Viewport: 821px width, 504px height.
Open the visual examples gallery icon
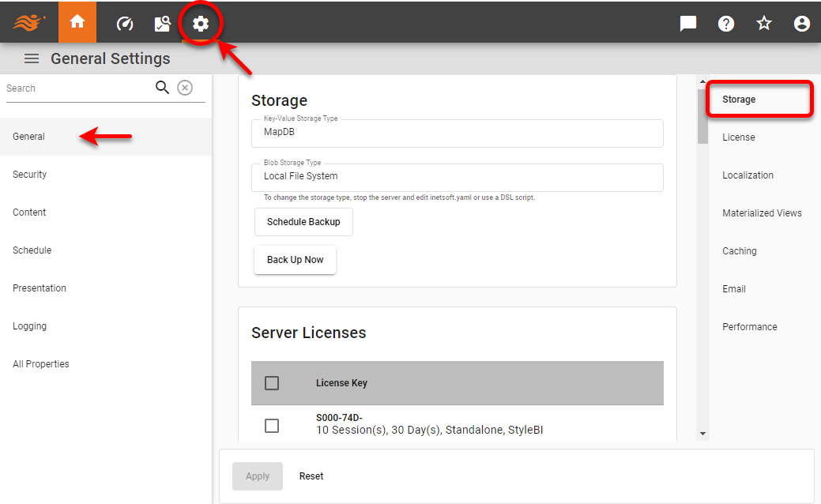coord(162,22)
